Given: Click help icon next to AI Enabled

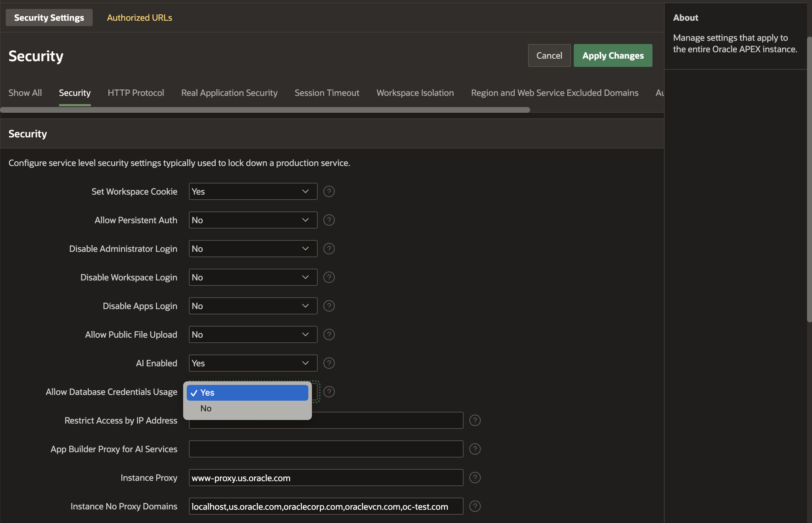Looking at the screenshot, I should point(329,363).
